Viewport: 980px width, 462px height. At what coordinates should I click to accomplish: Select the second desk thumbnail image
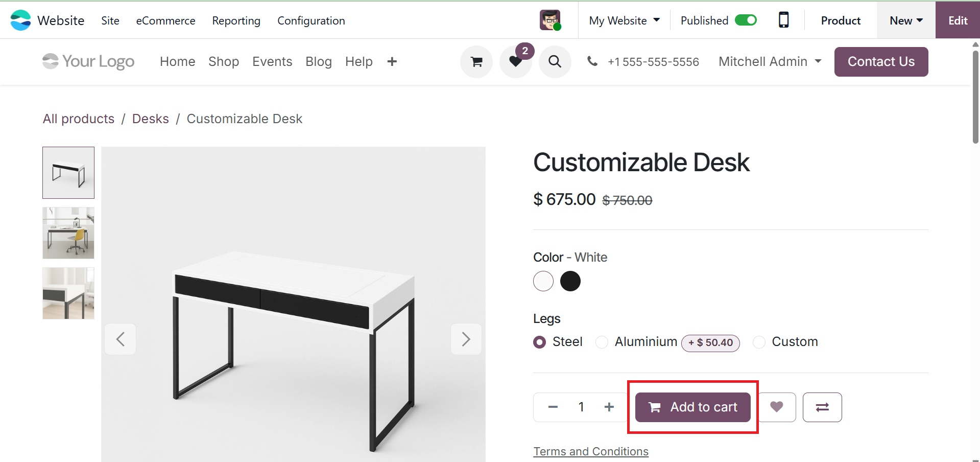coord(68,233)
